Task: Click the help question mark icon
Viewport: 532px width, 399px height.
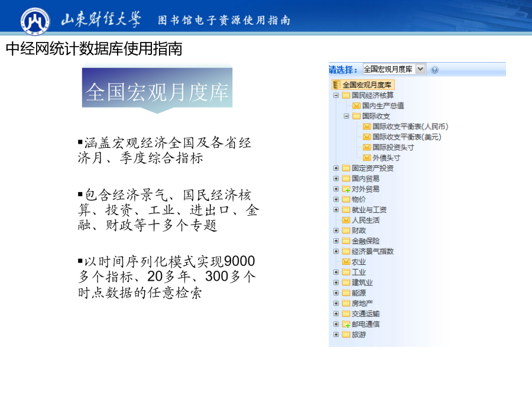Action: [x=434, y=70]
